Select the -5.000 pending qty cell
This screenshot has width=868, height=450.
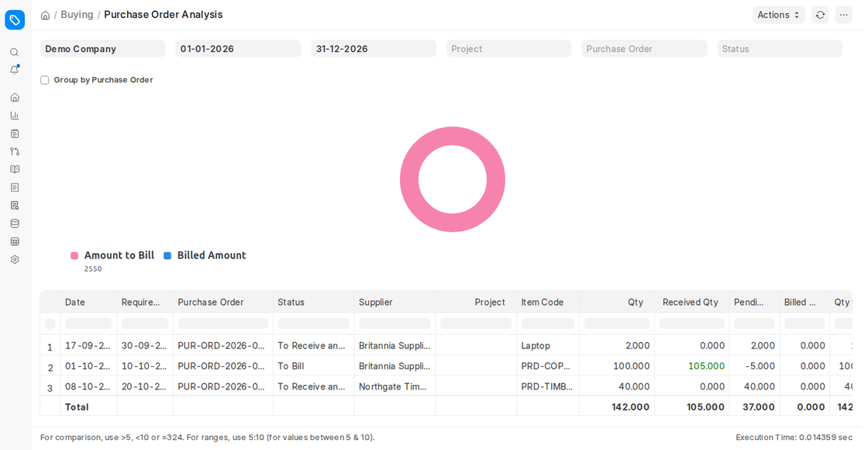point(755,365)
